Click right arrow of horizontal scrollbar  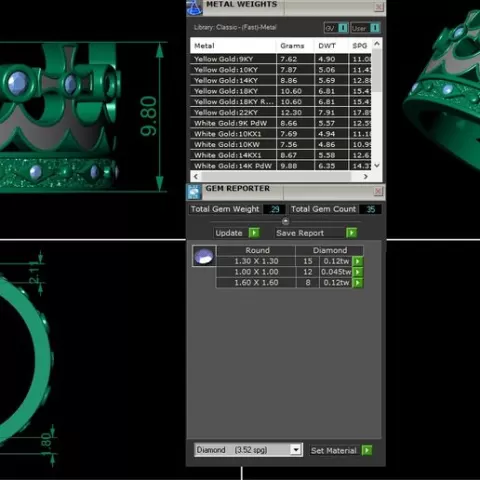366,176
